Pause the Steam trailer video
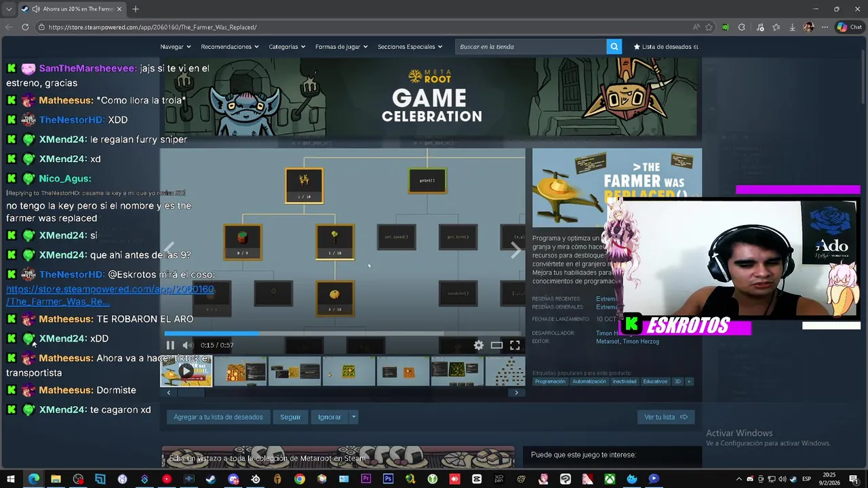Viewport: 868px width, 488px height. click(170, 345)
